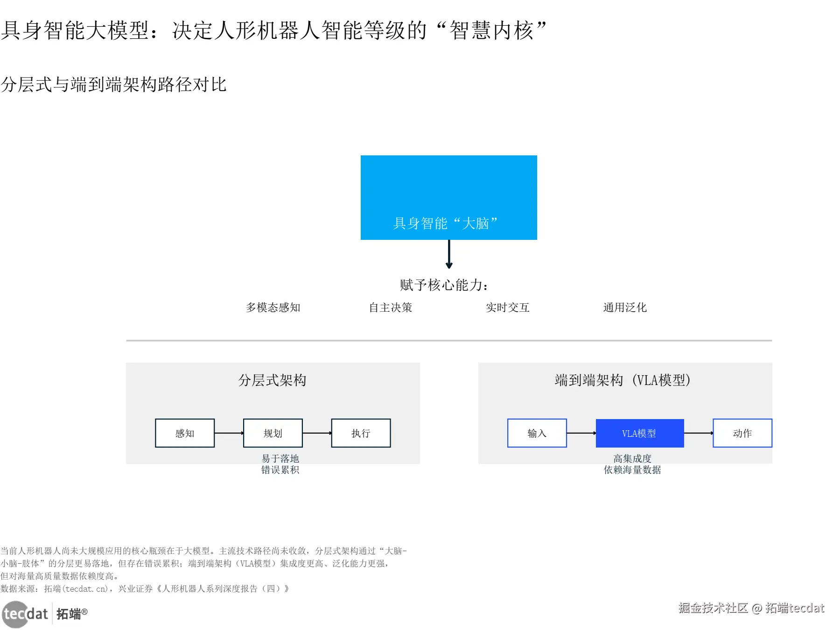
Task: Click the down arrow below the blue brain box
Action: 449,254
